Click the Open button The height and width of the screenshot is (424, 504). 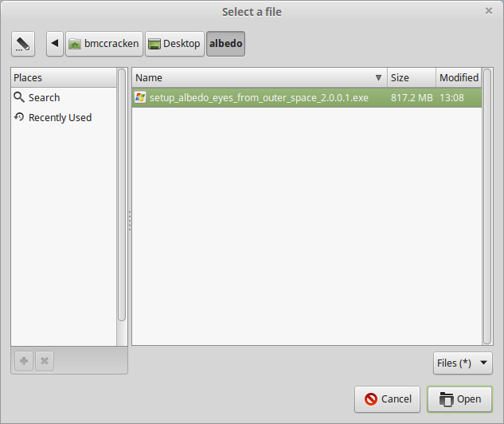coord(459,399)
